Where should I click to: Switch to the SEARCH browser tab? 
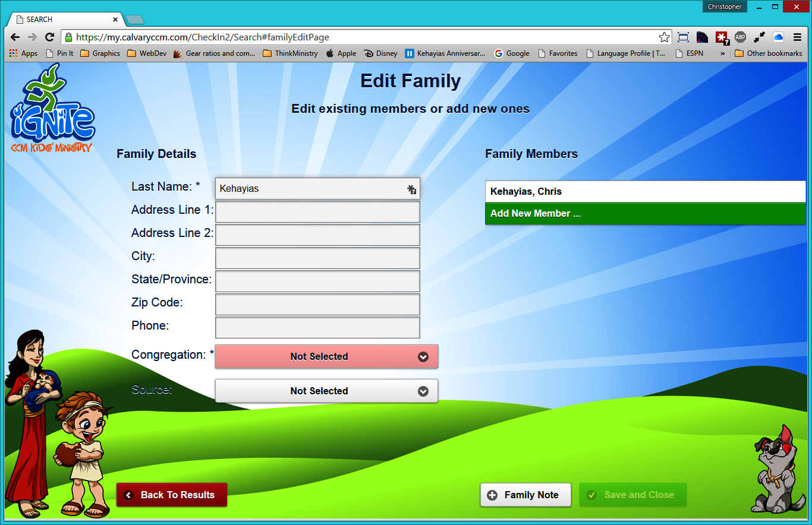59,19
